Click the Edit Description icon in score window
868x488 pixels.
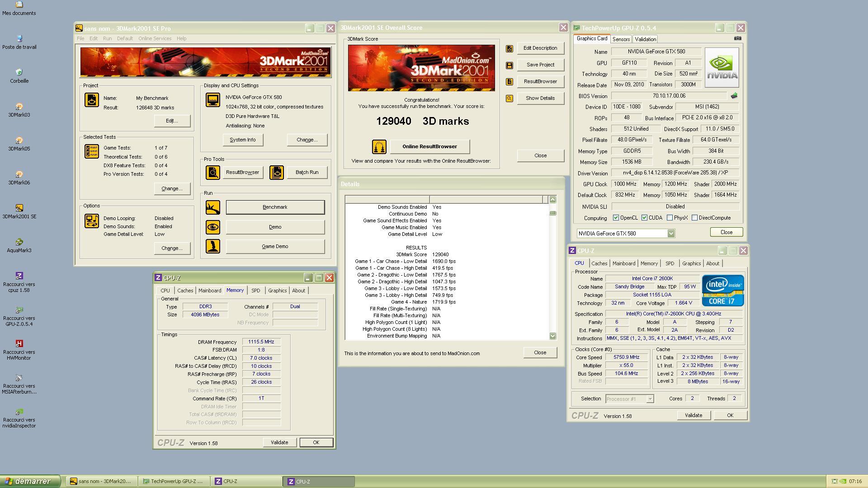pyautogui.click(x=509, y=48)
